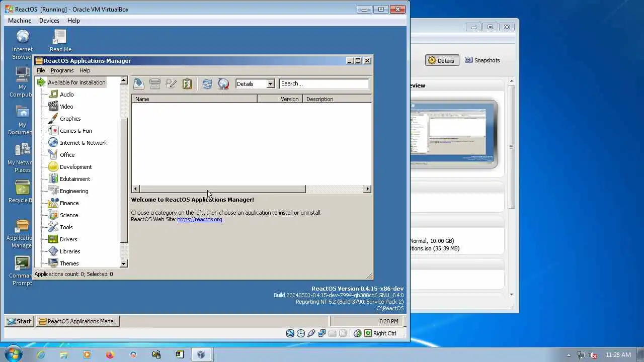This screenshot has height=362, width=644.
Task: Click the Applications Manager desktop icon
Action: point(22,233)
